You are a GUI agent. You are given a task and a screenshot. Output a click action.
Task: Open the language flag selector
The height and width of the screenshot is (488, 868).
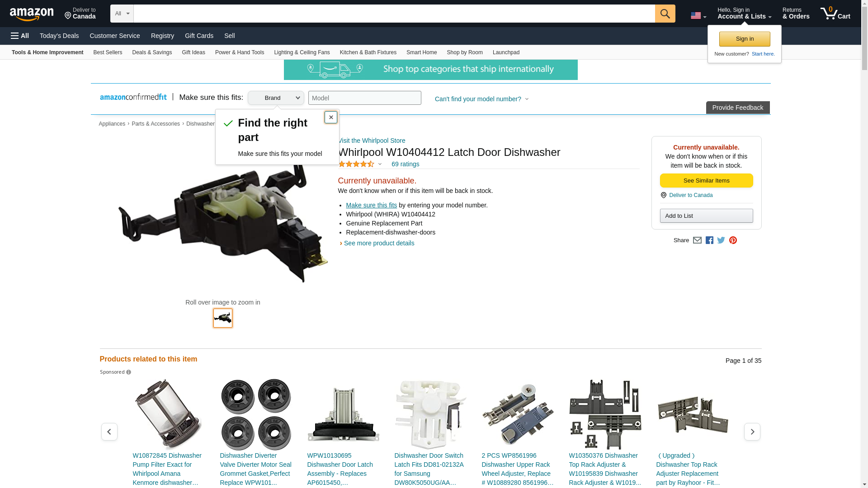point(698,16)
